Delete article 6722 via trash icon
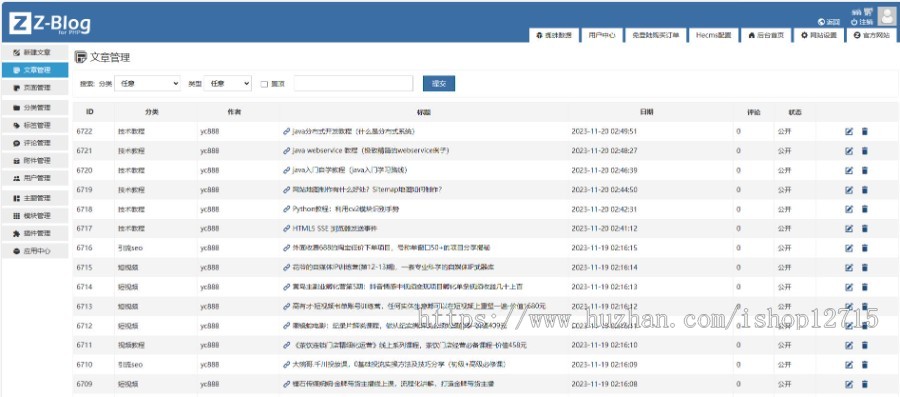 pyautogui.click(x=864, y=131)
